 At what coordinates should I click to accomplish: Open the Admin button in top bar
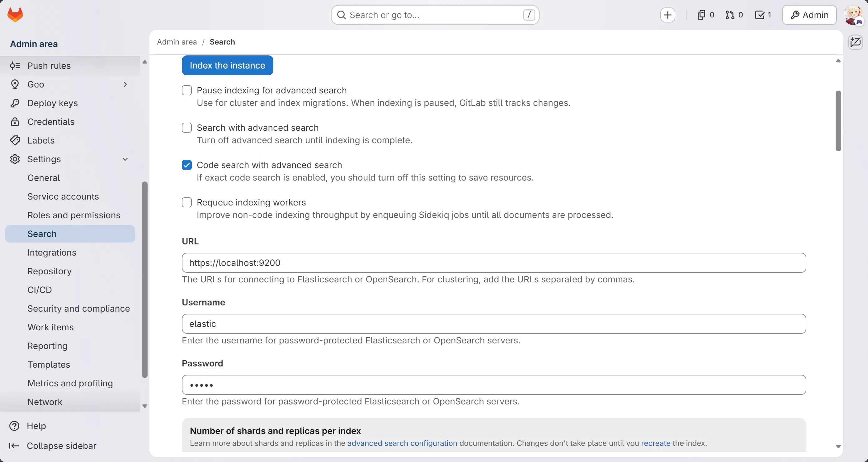809,15
